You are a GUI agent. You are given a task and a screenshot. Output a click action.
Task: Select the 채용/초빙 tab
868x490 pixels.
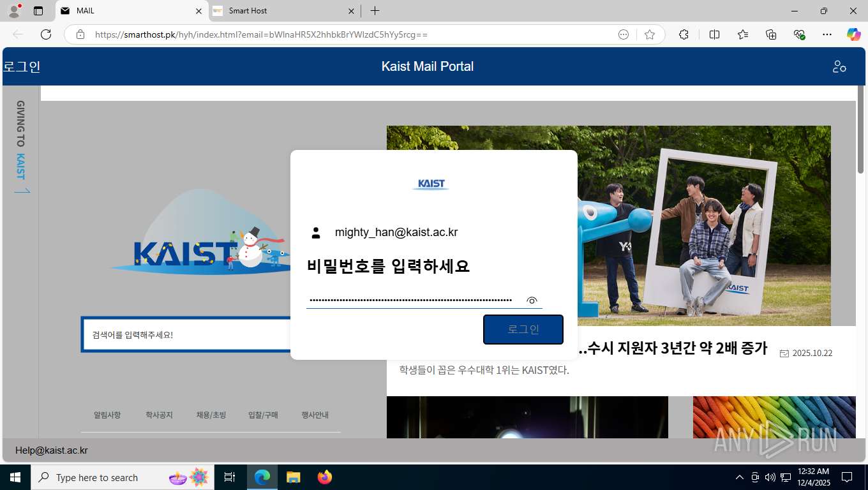tap(211, 415)
